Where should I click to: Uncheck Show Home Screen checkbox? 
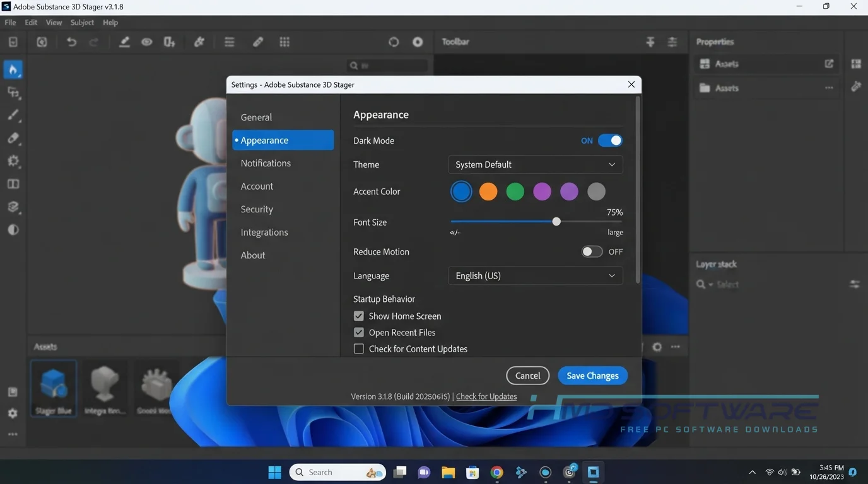[x=359, y=316]
